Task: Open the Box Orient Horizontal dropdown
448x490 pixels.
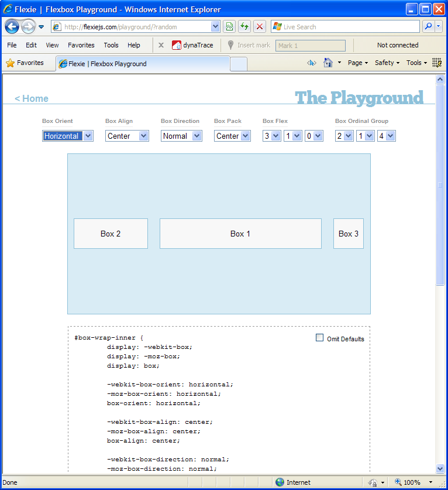Action: coord(68,136)
